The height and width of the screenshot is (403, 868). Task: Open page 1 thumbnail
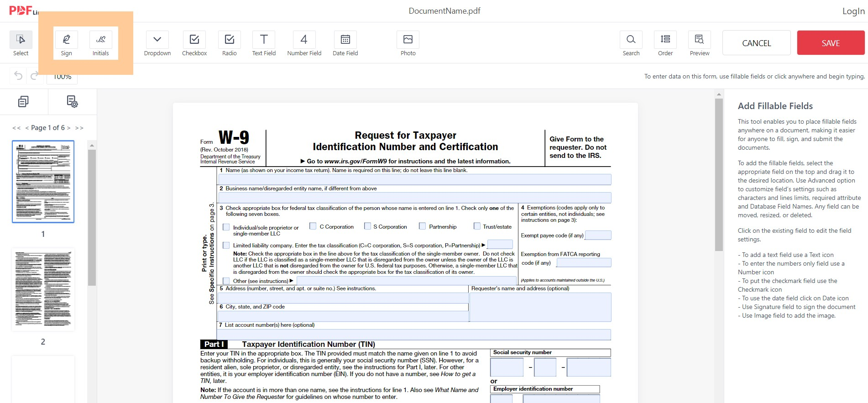43,182
